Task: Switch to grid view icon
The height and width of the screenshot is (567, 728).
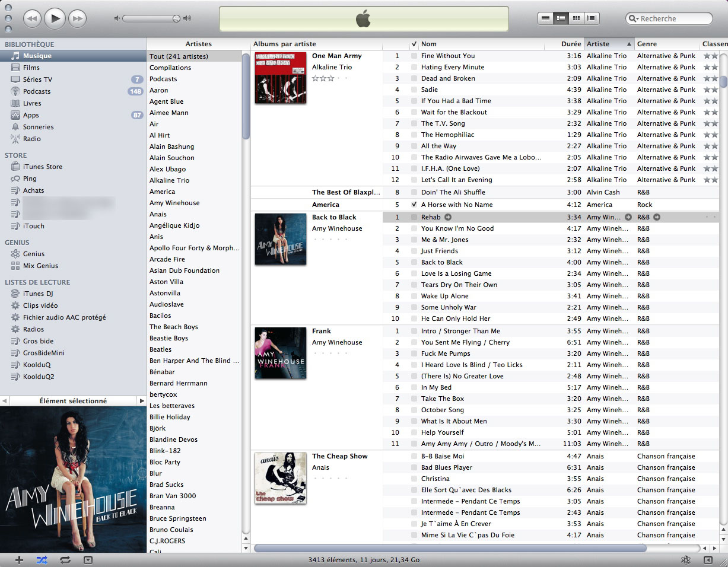Action: (576, 18)
